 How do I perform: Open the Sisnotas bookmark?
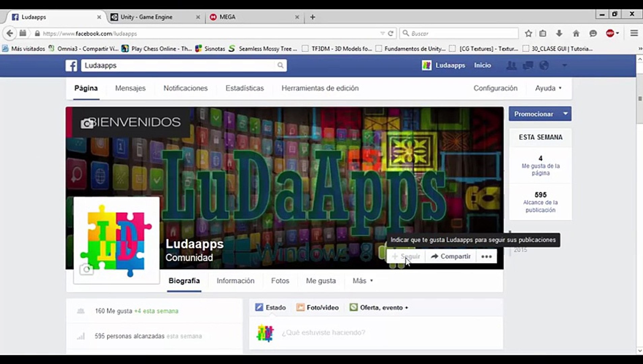(210, 49)
